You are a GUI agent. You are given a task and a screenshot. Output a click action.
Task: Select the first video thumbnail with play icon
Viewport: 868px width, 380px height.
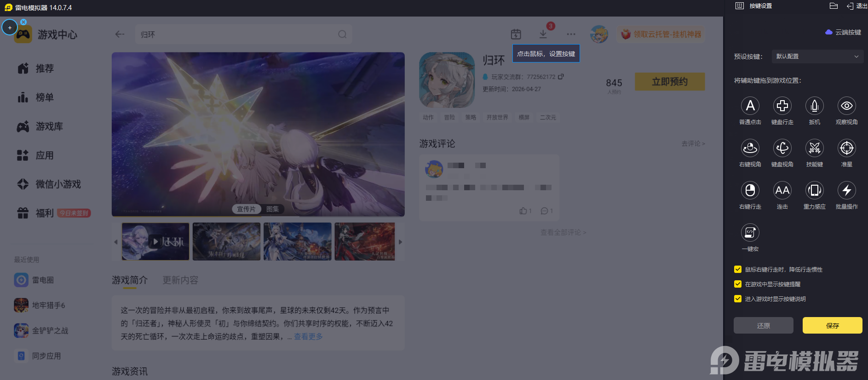155,241
